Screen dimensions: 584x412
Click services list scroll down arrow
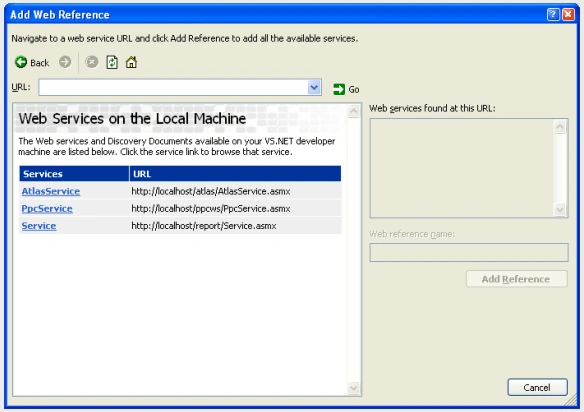[x=560, y=209]
